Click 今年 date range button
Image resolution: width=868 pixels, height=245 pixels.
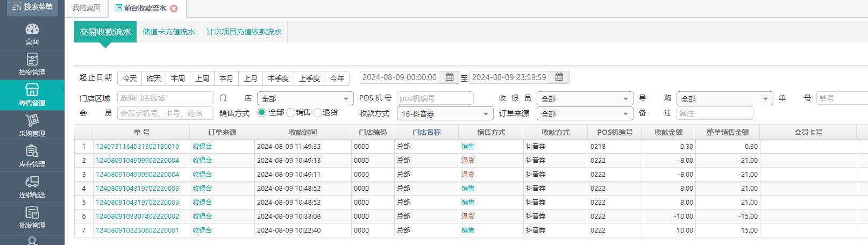[x=337, y=78]
